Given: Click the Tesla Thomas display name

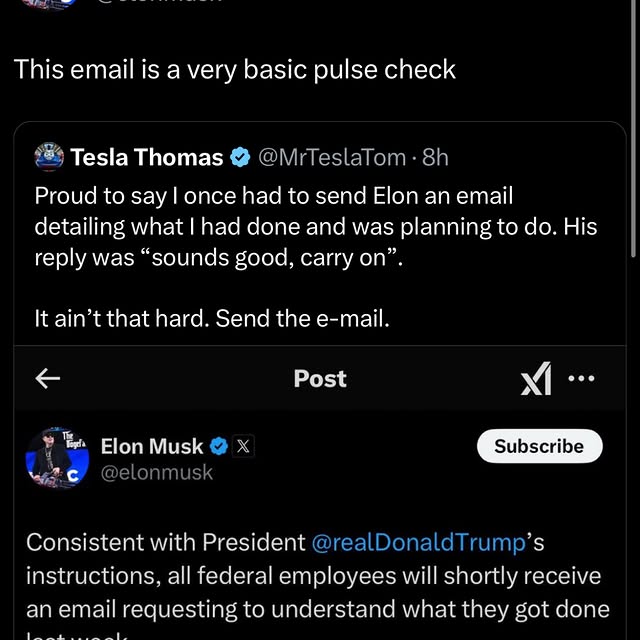Looking at the screenshot, I should tap(147, 157).
